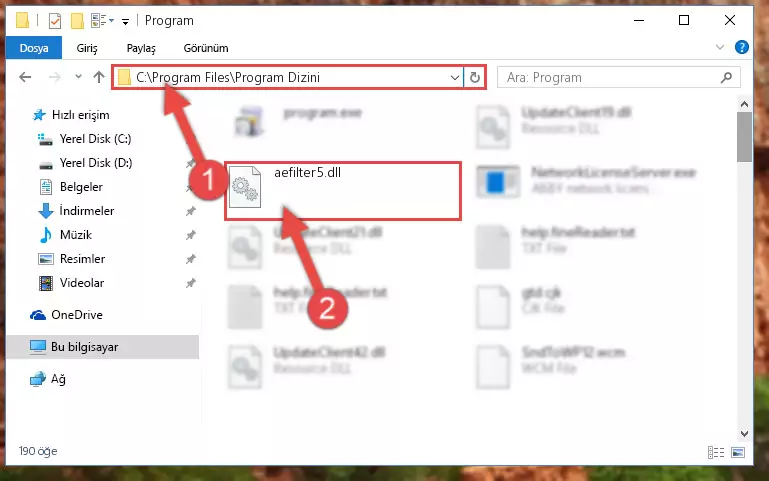
Task: Open Müzik folder in sidebar
Action: click(x=65, y=235)
